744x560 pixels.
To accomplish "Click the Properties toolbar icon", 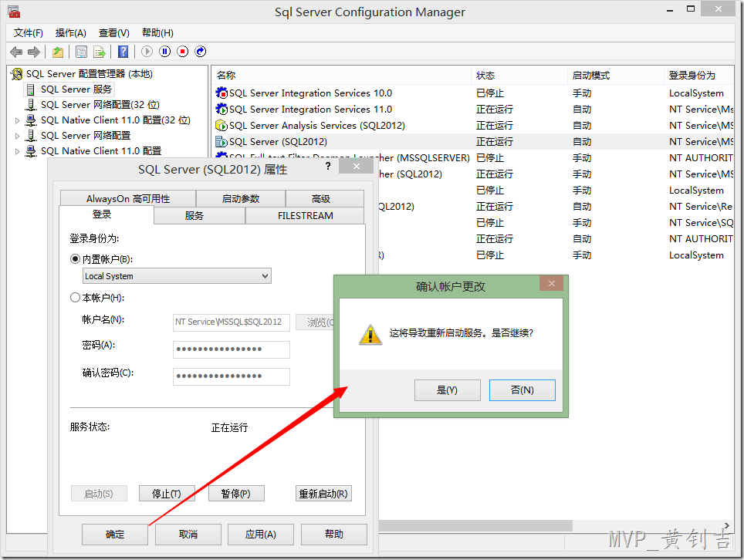I will click(x=82, y=52).
